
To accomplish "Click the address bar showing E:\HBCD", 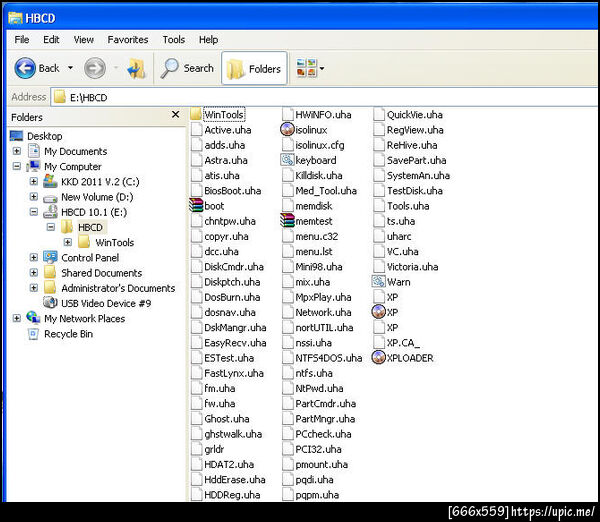I will pyautogui.click(x=324, y=97).
